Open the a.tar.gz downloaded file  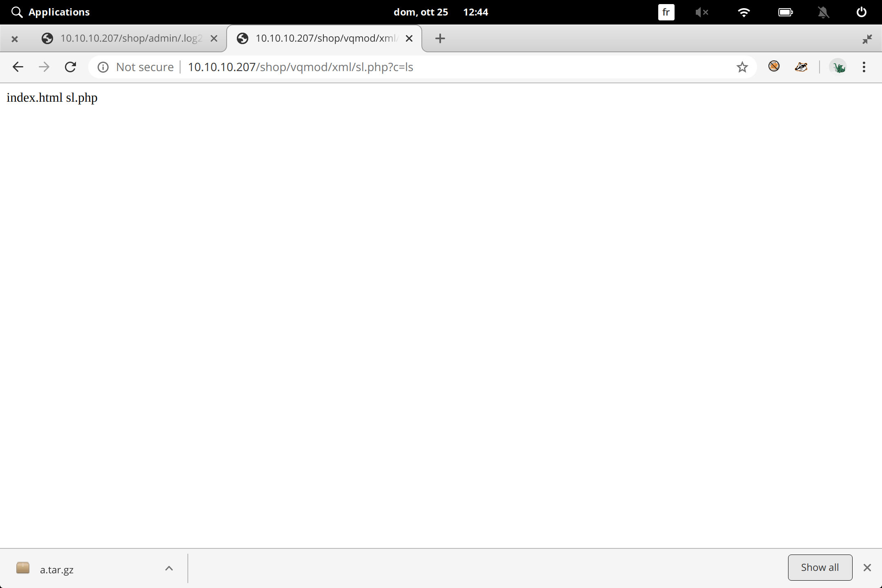[x=56, y=569]
